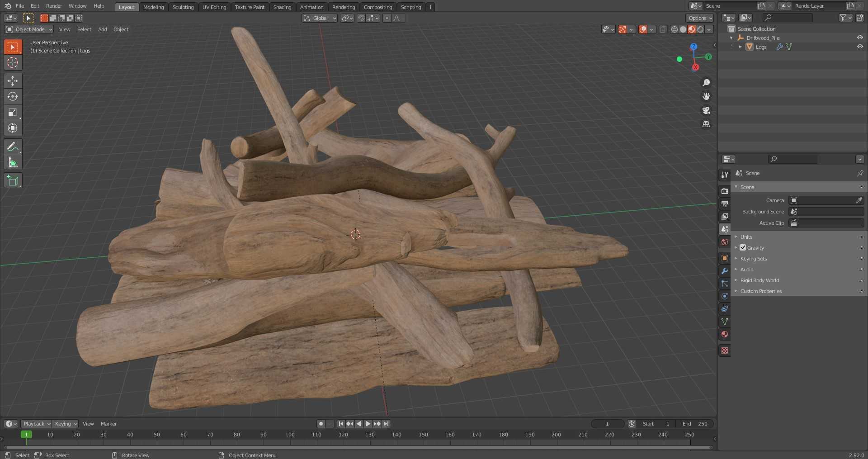Image resolution: width=868 pixels, height=459 pixels.
Task: Select the Measure tool
Action: [13, 162]
